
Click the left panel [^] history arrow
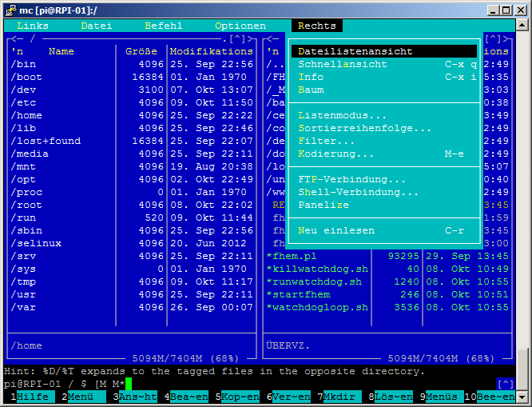click(237, 38)
